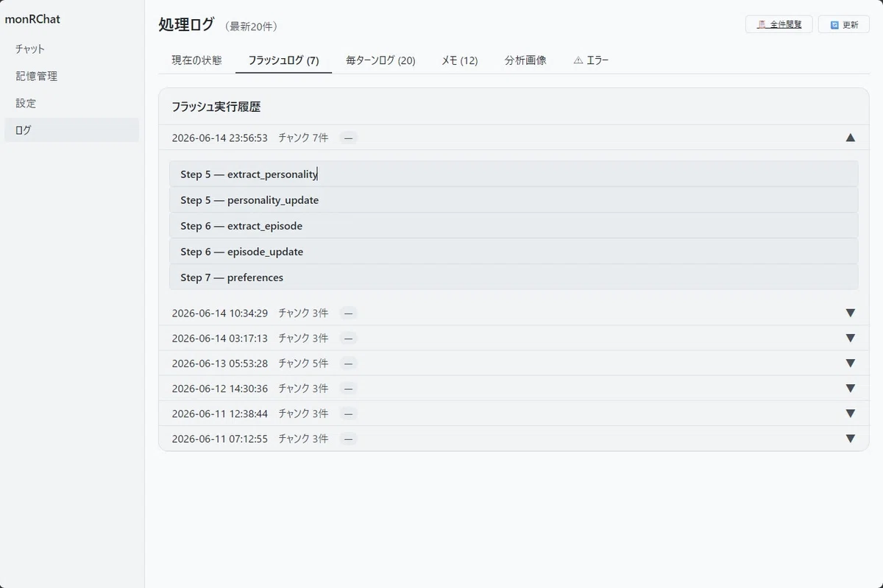Click timestamp 2026-06-14 23:56:53
This screenshot has height=588, width=883.
click(x=220, y=138)
